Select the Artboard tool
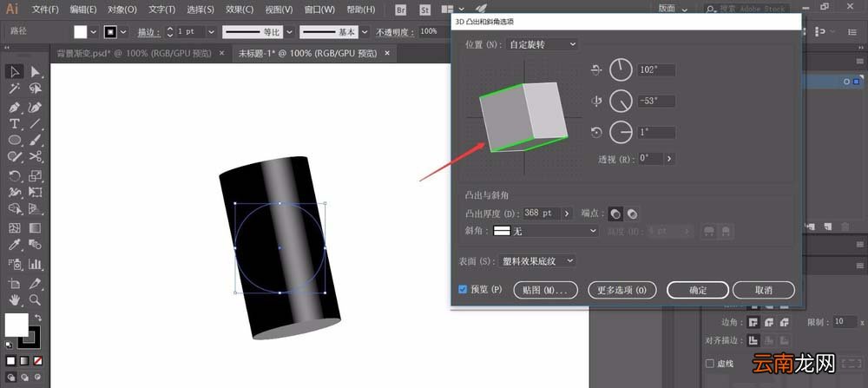The image size is (868, 388). click(15, 283)
